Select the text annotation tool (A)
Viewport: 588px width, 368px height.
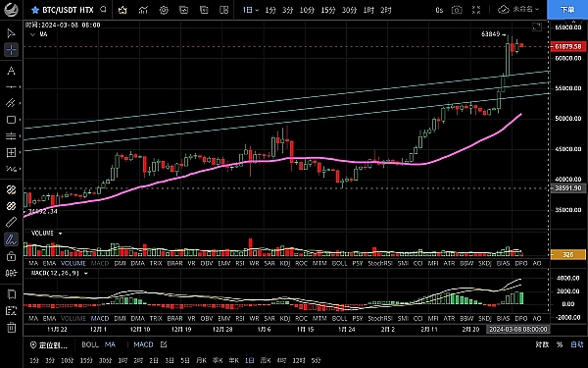[x=11, y=71]
